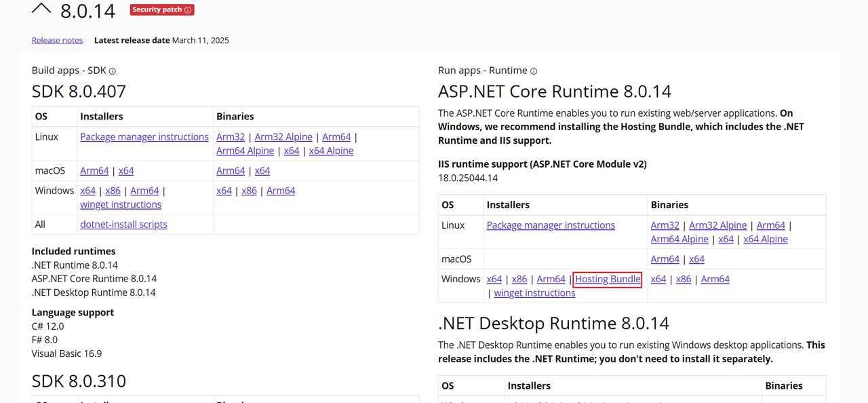This screenshot has height=403, width=868.
Task: Download ASP.NET Core Runtime macOS Arm64 binary
Action: point(665,259)
